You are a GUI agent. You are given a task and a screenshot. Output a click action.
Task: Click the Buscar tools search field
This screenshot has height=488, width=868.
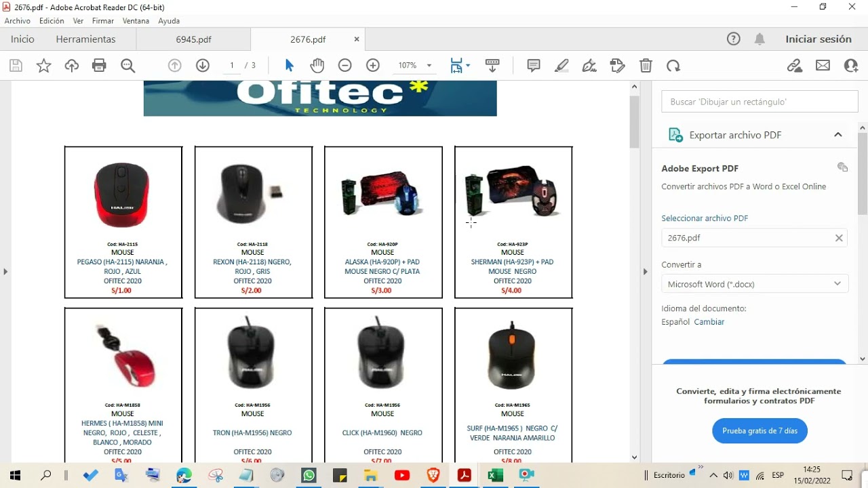759,102
